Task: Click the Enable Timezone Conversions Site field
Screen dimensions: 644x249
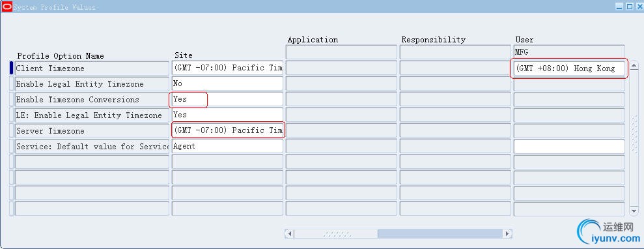Action: coord(227,100)
